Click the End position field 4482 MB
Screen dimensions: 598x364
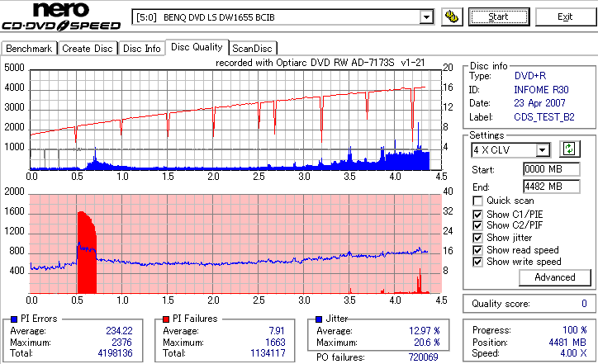tap(552, 187)
